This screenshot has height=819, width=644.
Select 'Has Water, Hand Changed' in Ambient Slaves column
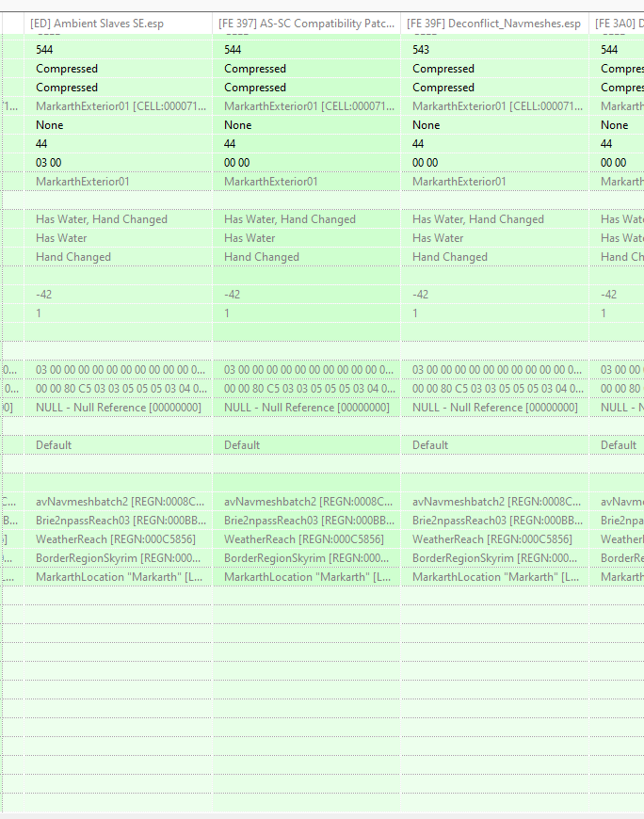tap(102, 219)
